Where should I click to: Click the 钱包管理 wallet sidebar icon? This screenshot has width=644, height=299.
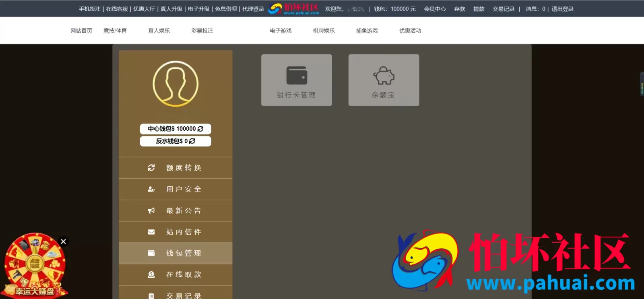151,253
